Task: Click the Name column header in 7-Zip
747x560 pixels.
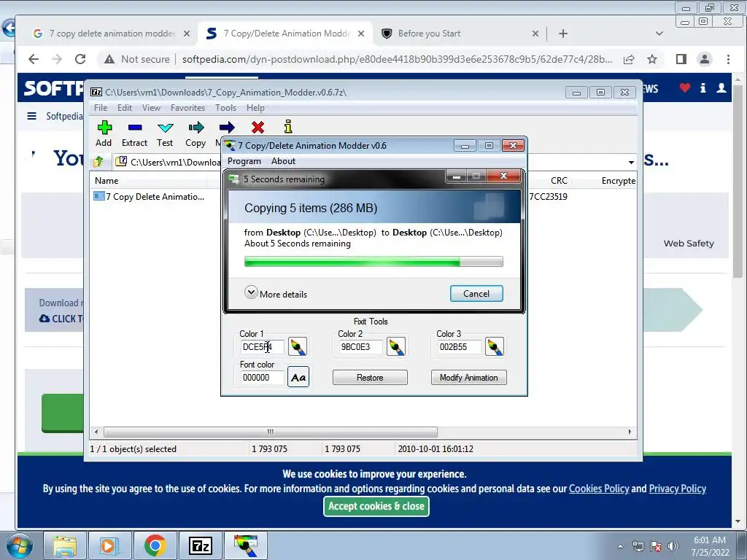Action: click(x=148, y=181)
